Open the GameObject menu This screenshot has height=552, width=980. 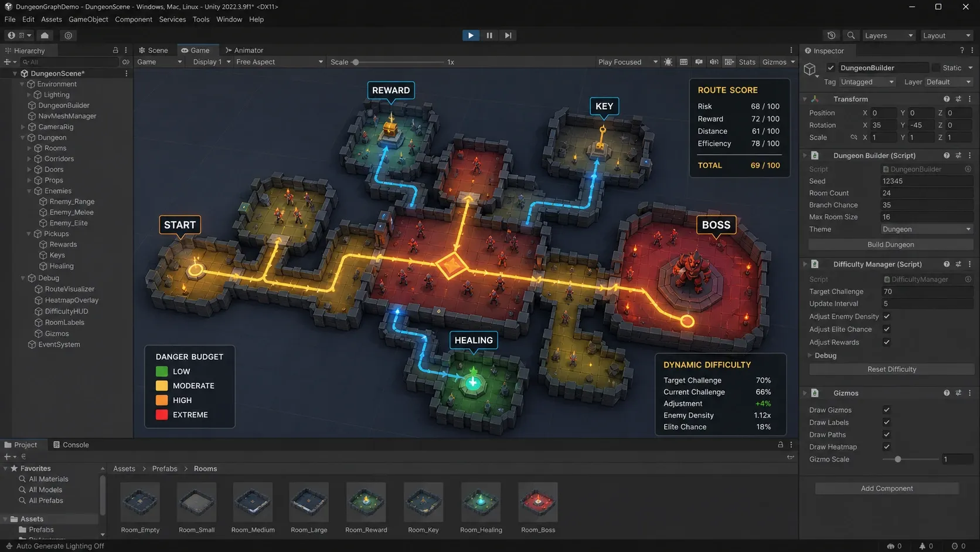89,19
